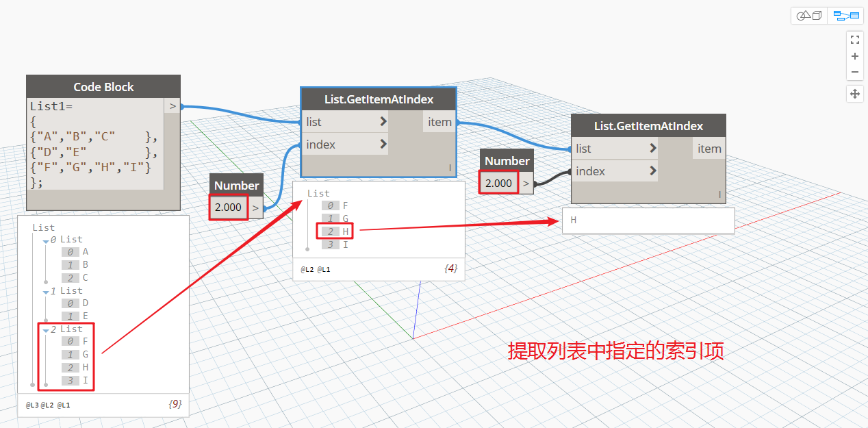
Task: Select item 'D' in Code Block preview
Action: pos(86,303)
